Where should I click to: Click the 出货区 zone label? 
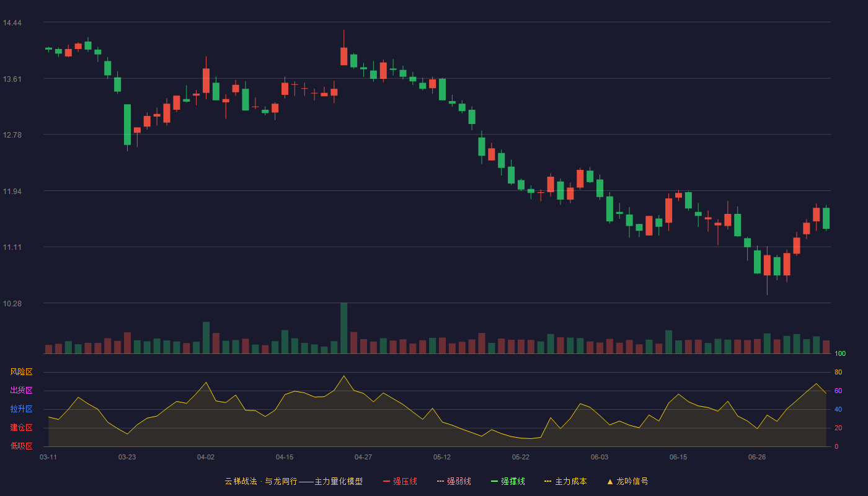[21, 391]
